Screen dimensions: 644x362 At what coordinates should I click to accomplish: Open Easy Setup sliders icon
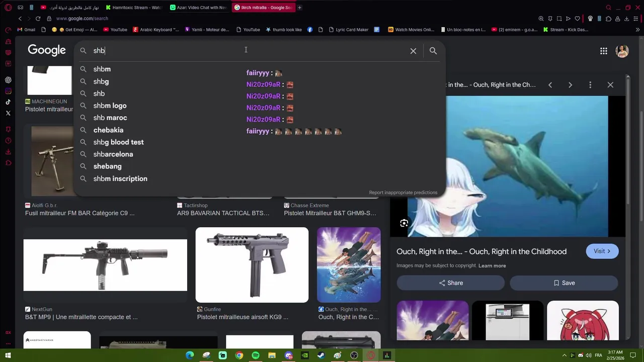point(636,19)
